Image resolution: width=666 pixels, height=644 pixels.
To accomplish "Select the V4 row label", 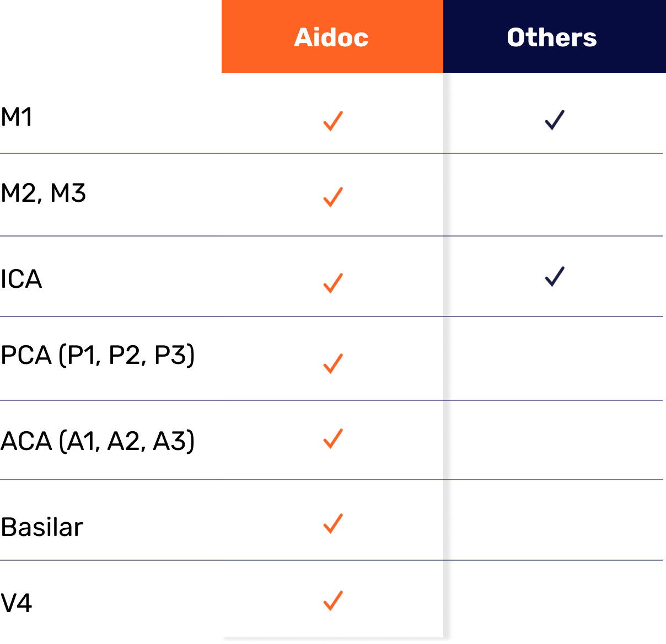I will [x=17, y=603].
